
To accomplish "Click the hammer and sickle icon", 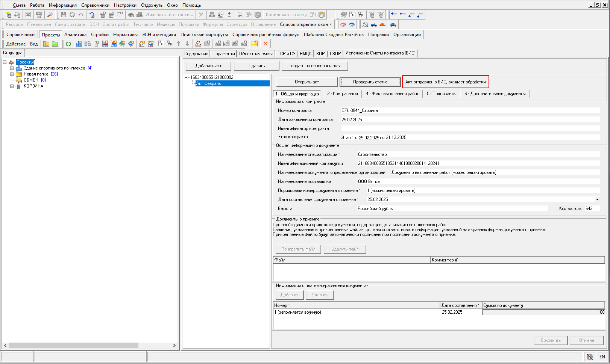I will [x=365, y=24].
